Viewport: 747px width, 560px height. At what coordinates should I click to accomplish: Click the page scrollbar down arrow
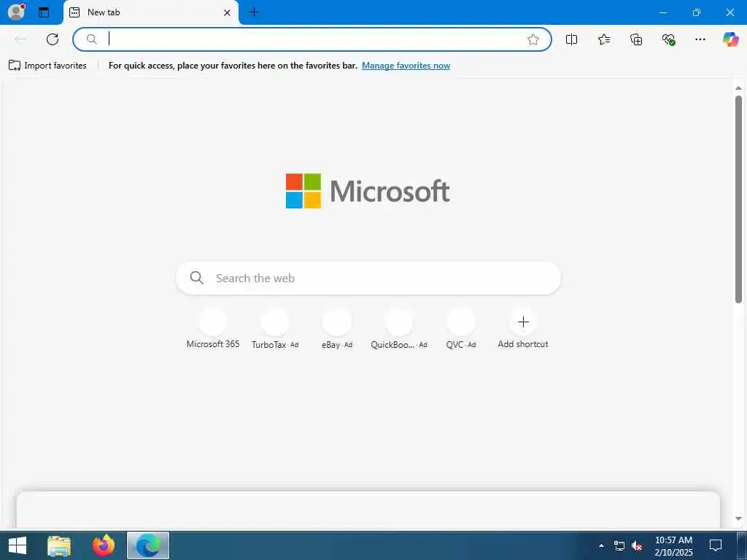[x=738, y=518]
